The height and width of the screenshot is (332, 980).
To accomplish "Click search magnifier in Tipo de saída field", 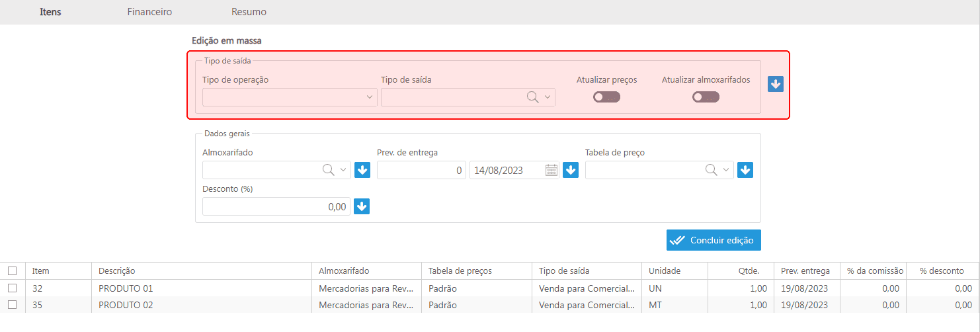I will pos(532,97).
